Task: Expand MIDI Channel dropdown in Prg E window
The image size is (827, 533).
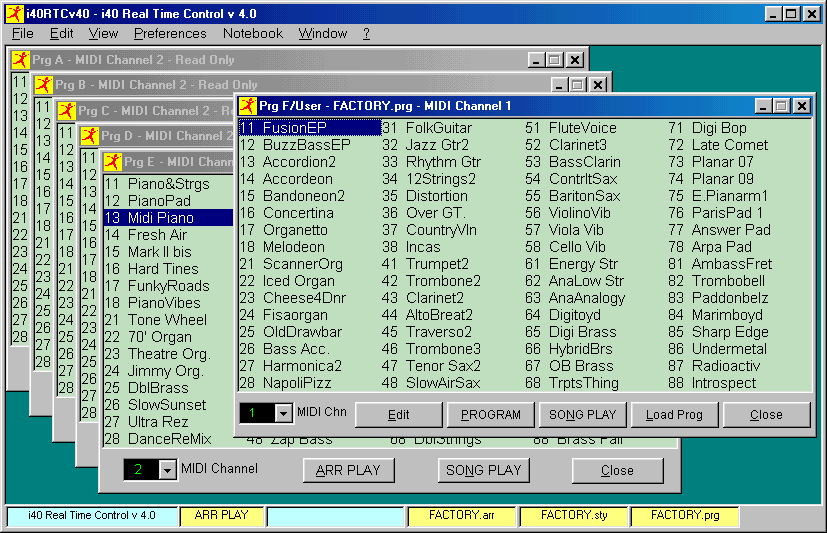Action: click(167, 470)
